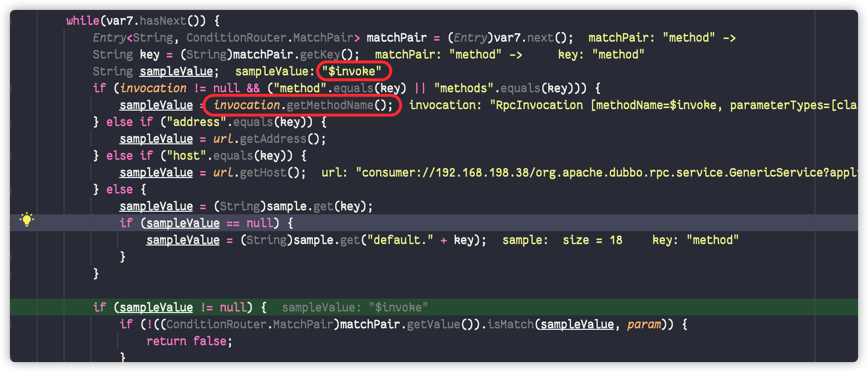Click the '"$invoke"' debug value on the declaration line
Viewport: 868px width, 372px height.
(352, 71)
